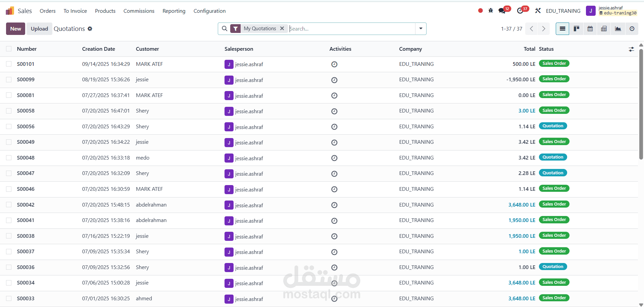Tick the checkbox for order S00101

pyautogui.click(x=9, y=64)
